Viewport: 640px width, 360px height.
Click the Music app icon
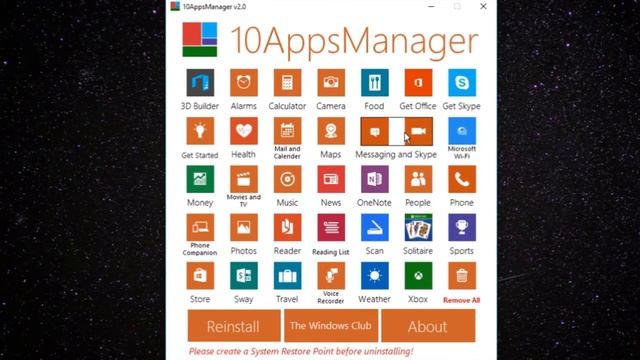[x=287, y=179]
